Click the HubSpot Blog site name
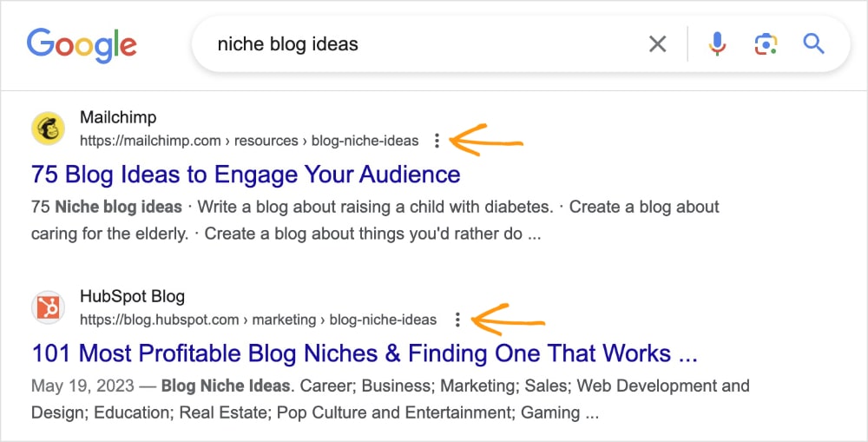Screen dimensions: 868x442 click(132, 296)
